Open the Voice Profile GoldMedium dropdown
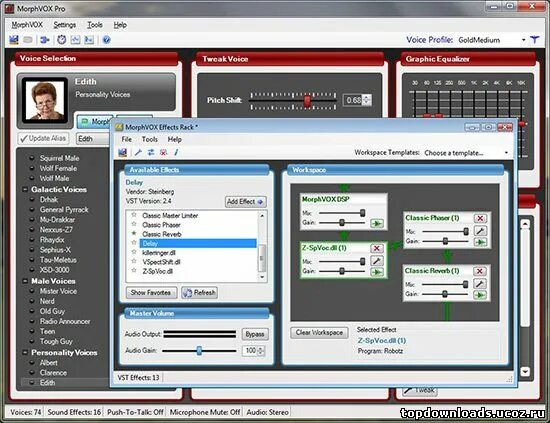550x423 pixels. [523, 40]
